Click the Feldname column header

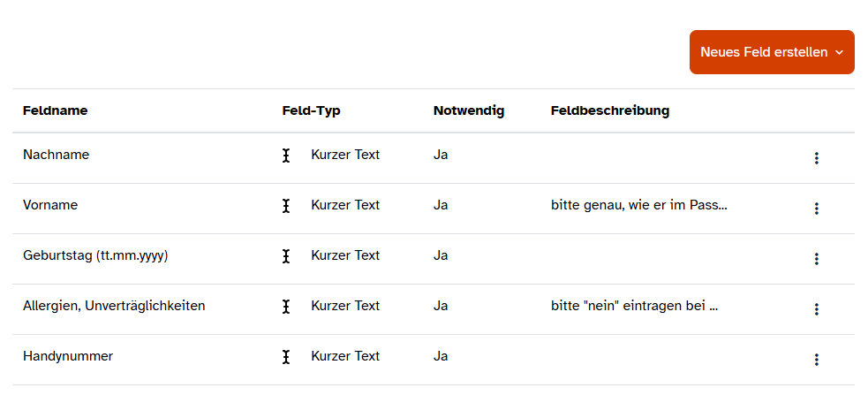click(55, 111)
